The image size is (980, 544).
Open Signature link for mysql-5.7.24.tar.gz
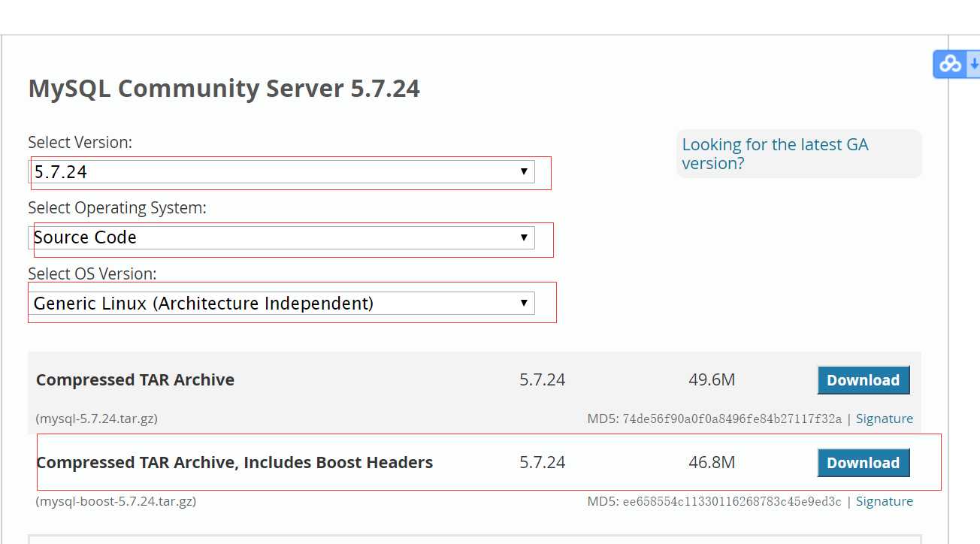point(885,419)
